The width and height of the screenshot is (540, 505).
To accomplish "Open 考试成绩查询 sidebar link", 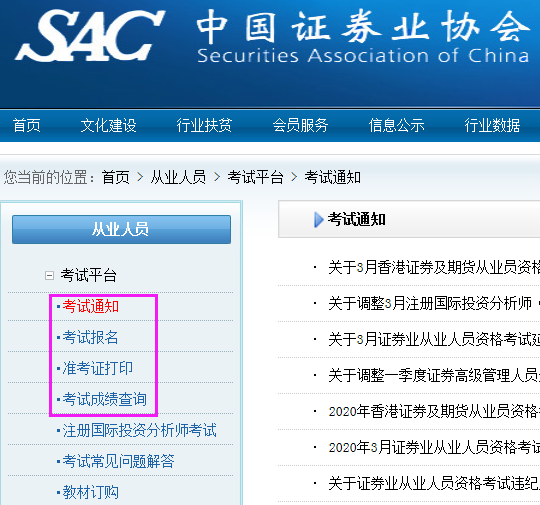I will pyautogui.click(x=104, y=399).
